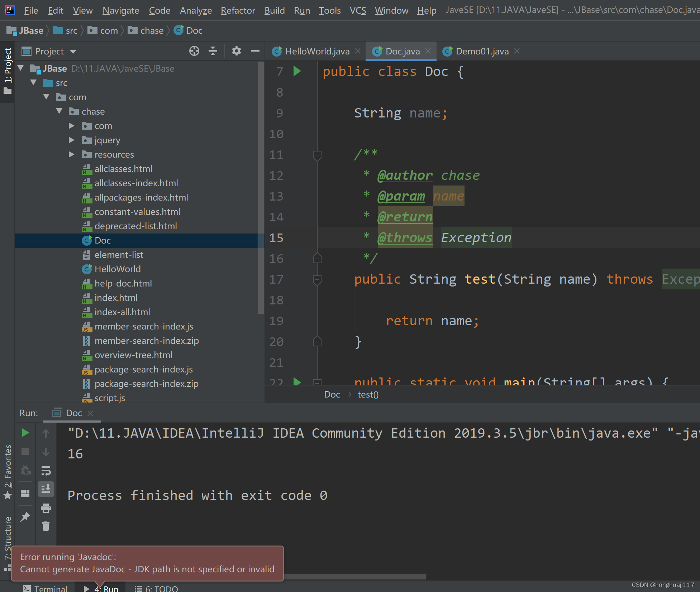Image resolution: width=700 pixels, height=592 pixels.
Task: Run class Doc from line 7 gutter arrow
Action: click(297, 71)
